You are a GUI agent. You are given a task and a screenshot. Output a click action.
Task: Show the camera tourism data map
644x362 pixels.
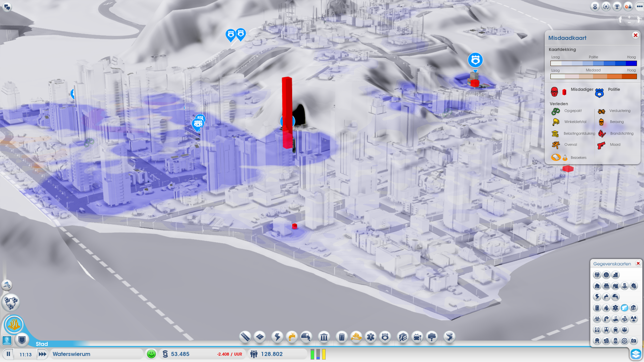coord(633,341)
